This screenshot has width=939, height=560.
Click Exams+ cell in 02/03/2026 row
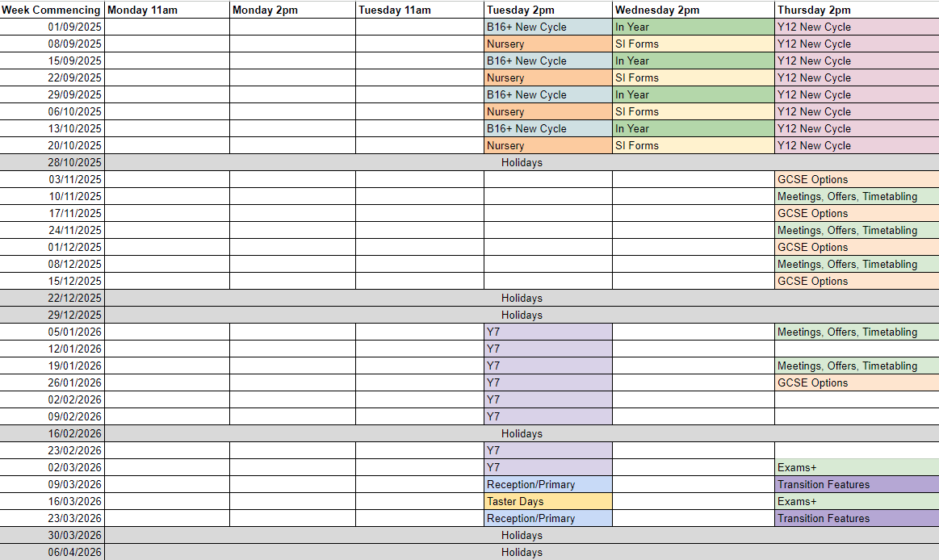point(856,467)
